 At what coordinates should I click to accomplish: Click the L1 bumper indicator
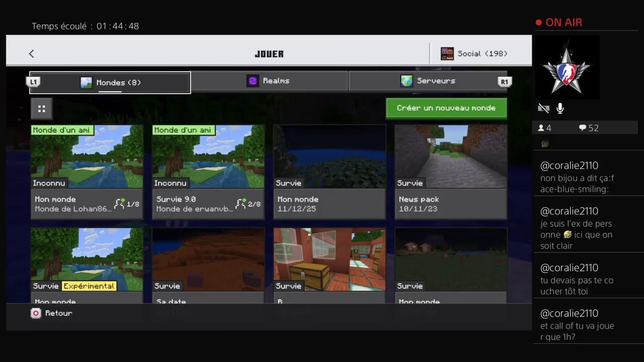33,81
